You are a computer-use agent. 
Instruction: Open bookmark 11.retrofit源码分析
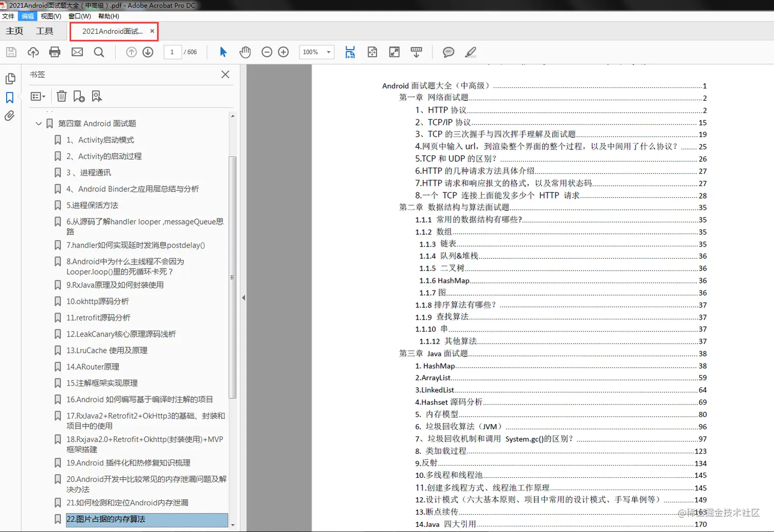98,318
